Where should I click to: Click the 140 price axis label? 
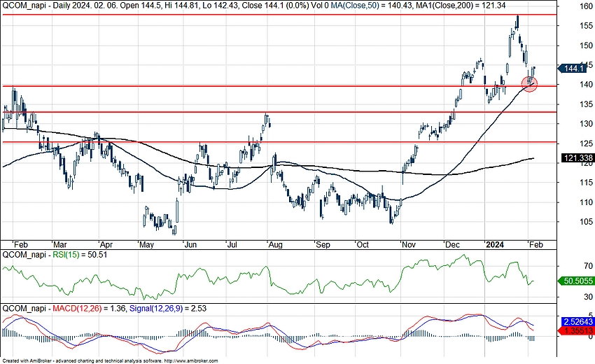(x=587, y=85)
